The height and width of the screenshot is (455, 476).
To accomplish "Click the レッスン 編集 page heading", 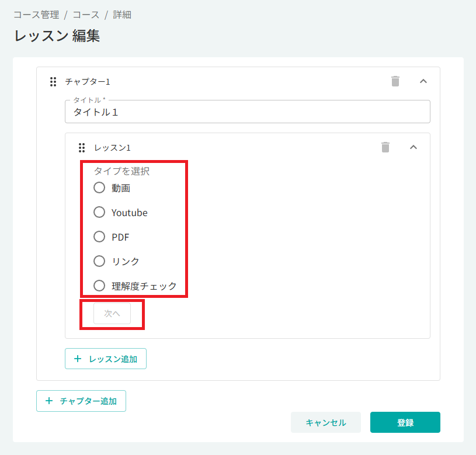I will [57, 36].
